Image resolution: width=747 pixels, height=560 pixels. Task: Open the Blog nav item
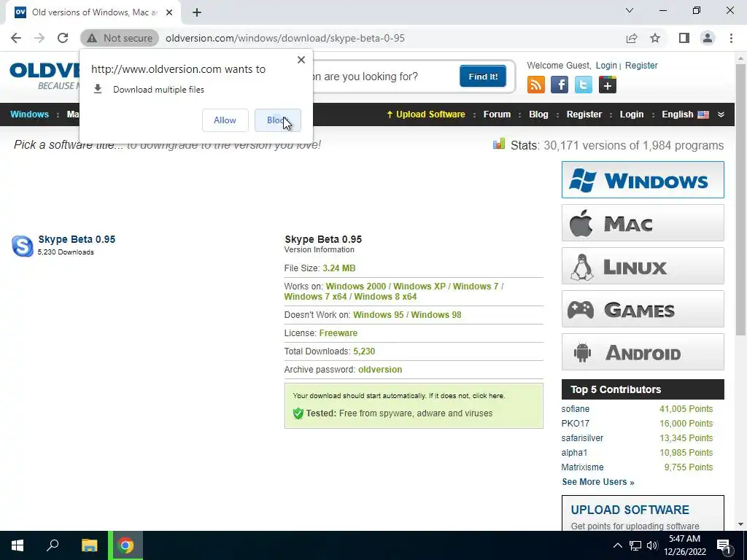538,114
